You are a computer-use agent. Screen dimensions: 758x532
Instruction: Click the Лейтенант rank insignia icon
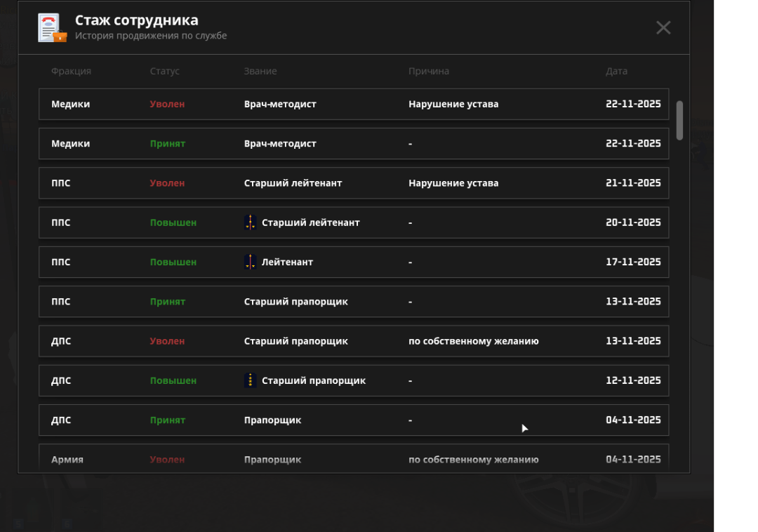pyautogui.click(x=250, y=262)
